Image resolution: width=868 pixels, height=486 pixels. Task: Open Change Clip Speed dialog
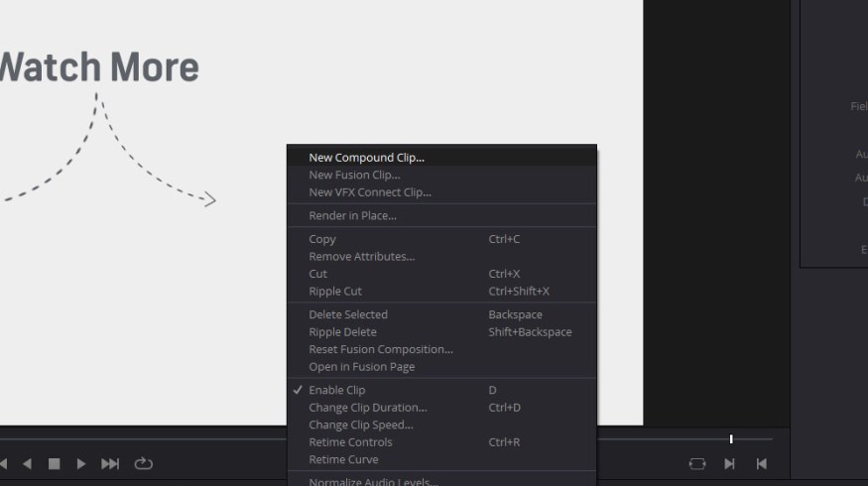[360, 425]
